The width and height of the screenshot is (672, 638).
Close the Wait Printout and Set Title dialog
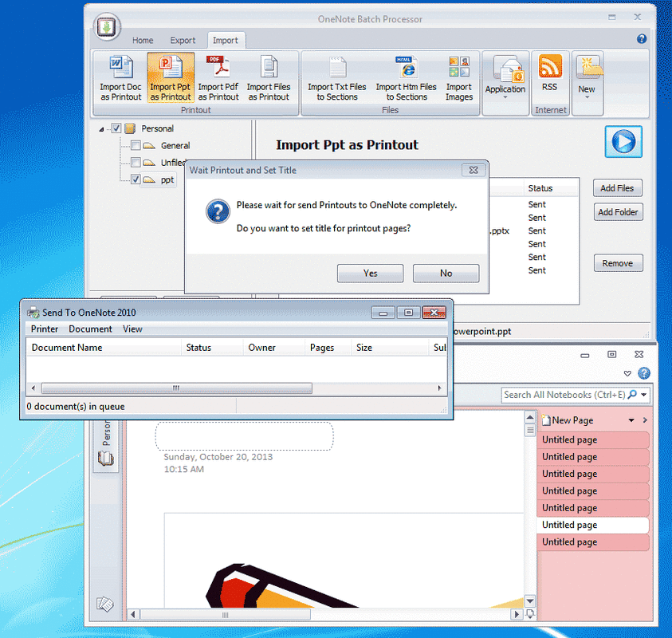[474, 170]
